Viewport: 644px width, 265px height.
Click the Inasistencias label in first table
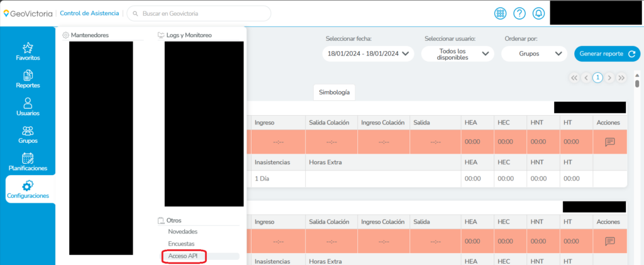click(272, 162)
